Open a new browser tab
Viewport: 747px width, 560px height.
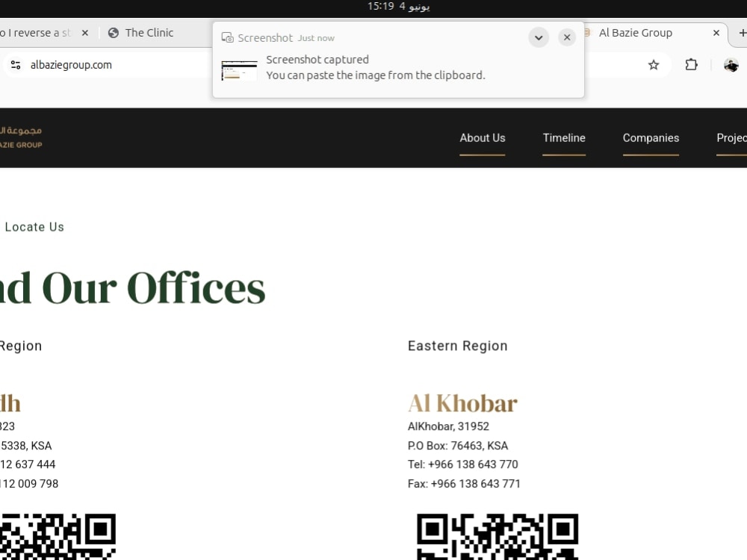[741, 33]
